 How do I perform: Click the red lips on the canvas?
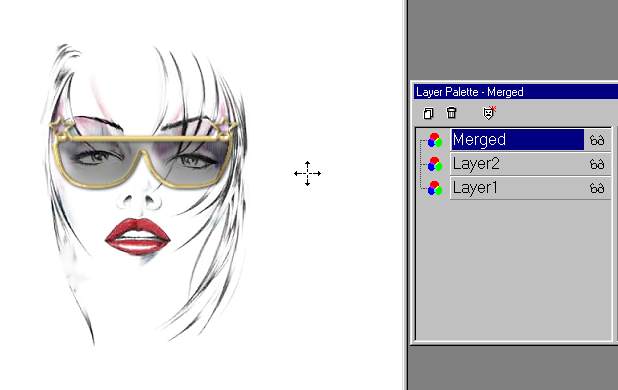click(138, 237)
